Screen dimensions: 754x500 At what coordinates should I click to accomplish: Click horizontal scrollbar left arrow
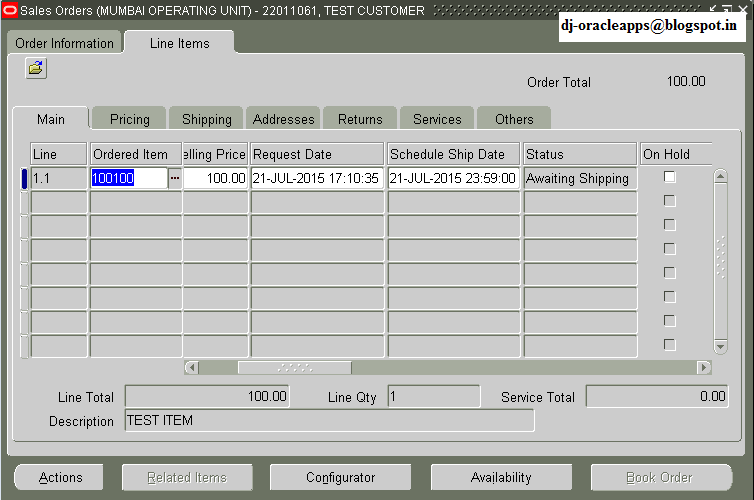click(x=192, y=368)
